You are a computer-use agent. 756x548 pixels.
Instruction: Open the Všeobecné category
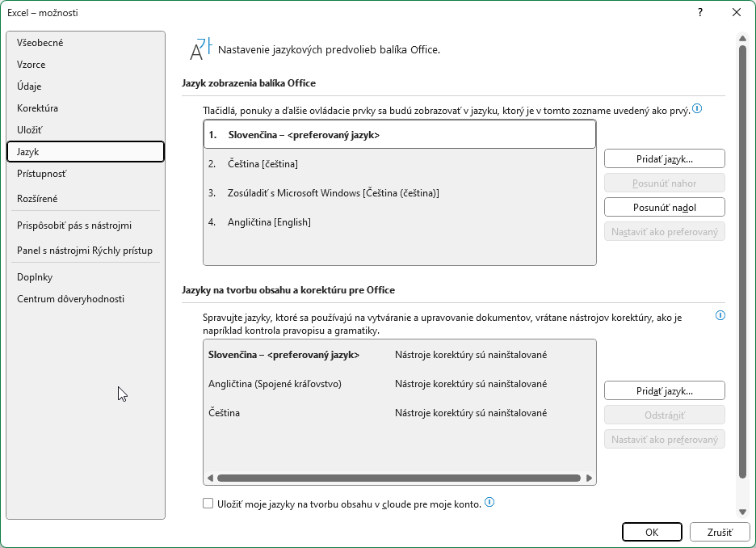(x=86, y=43)
